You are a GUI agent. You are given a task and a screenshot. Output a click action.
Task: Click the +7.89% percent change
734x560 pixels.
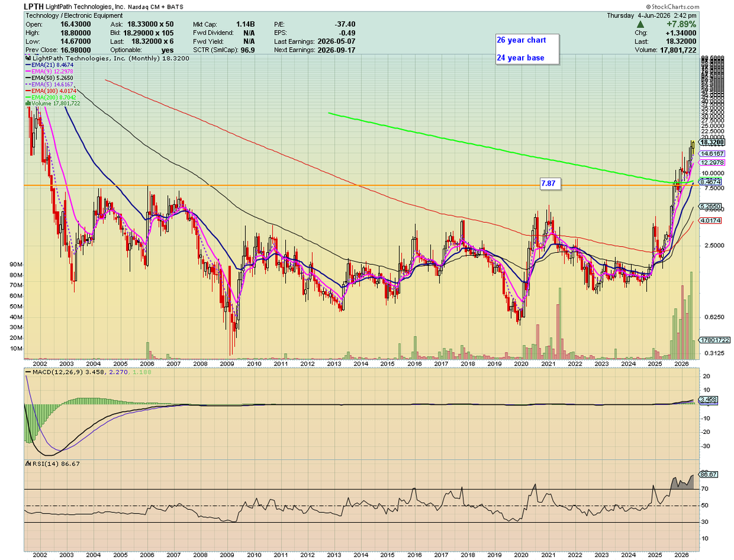[x=681, y=24]
